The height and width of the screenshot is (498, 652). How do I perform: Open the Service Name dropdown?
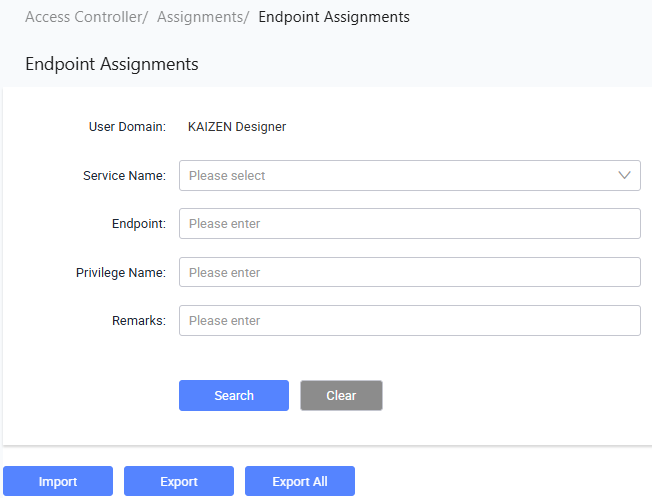(410, 175)
